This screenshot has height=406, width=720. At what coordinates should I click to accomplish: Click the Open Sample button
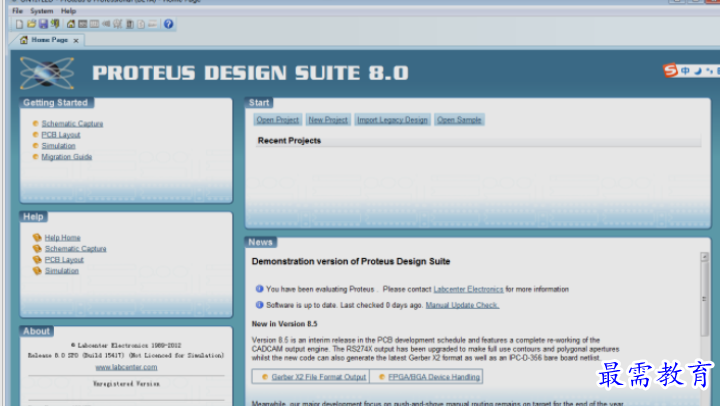(x=459, y=120)
